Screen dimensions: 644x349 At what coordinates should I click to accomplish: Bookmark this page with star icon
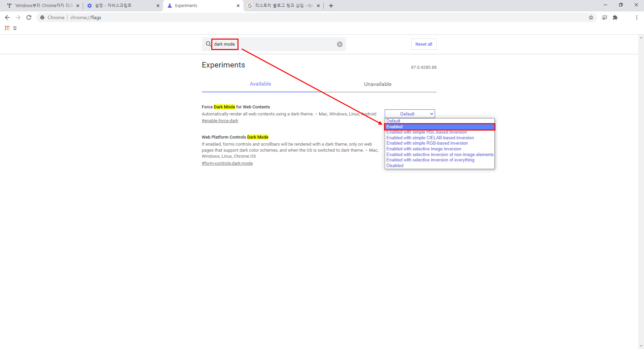[591, 17]
